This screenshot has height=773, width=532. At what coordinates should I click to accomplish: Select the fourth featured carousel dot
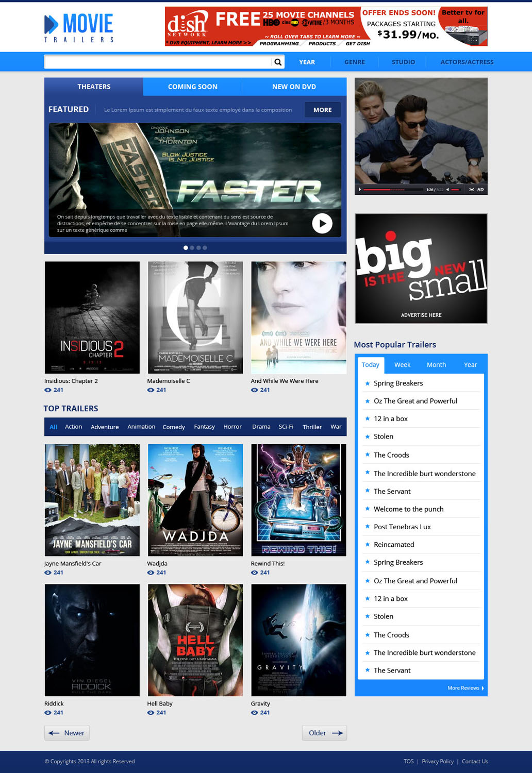point(205,248)
